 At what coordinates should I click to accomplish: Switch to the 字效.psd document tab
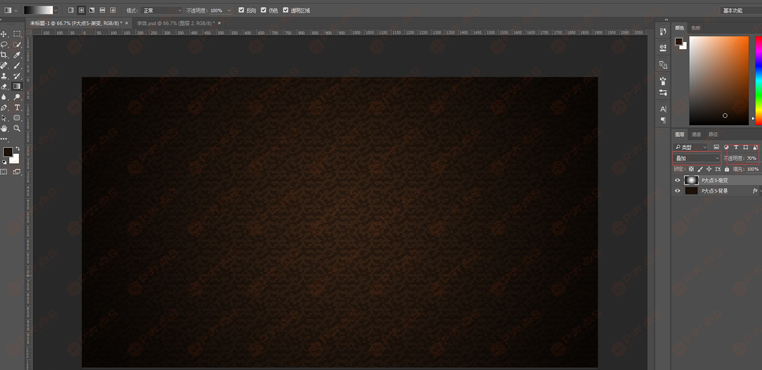click(175, 23)
